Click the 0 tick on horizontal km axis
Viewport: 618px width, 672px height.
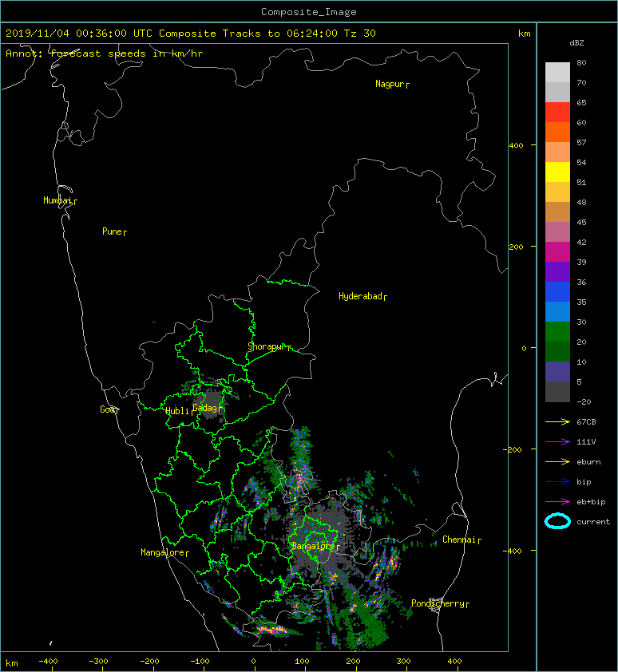click(x=253, y=662)
